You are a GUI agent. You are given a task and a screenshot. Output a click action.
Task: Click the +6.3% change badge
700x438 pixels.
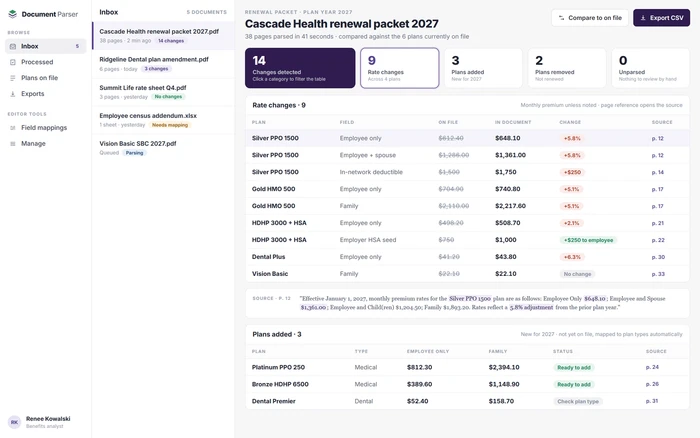tap(572, 257)
